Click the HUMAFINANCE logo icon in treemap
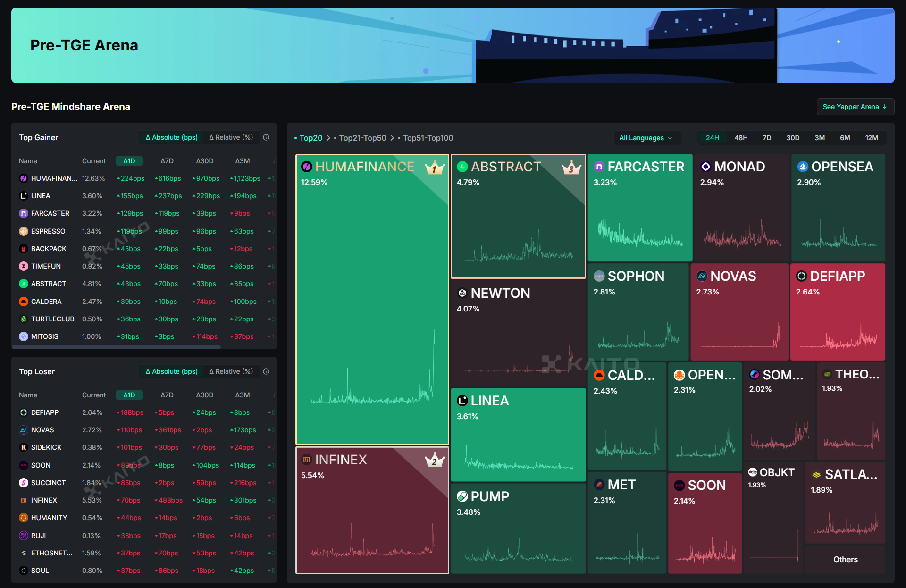Image resolution: width=906 pixels, height=588 pixels. (x=307, y=167)
